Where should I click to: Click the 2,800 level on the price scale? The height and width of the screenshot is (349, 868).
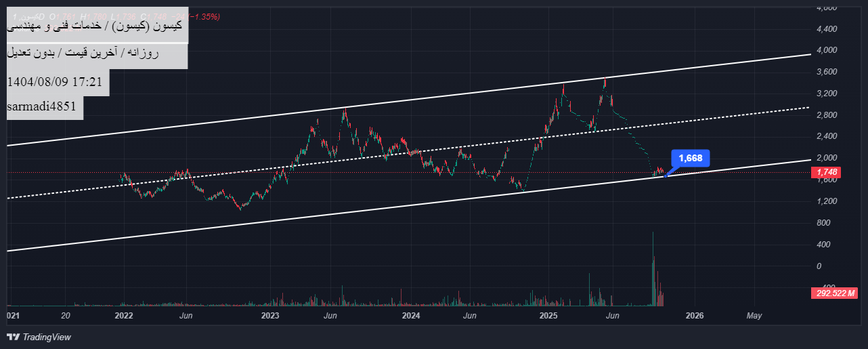tap(827, 115)
